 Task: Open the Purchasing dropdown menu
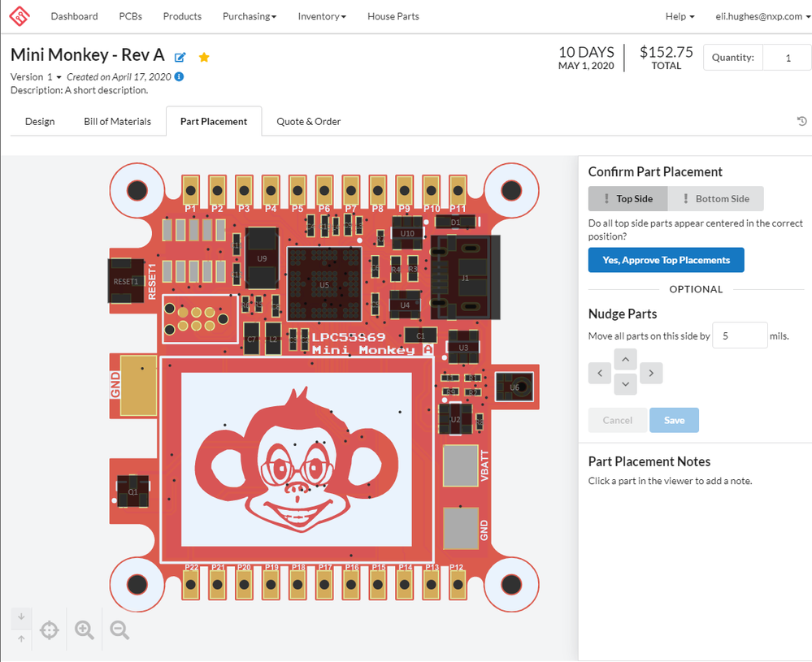tap(250, 16)
